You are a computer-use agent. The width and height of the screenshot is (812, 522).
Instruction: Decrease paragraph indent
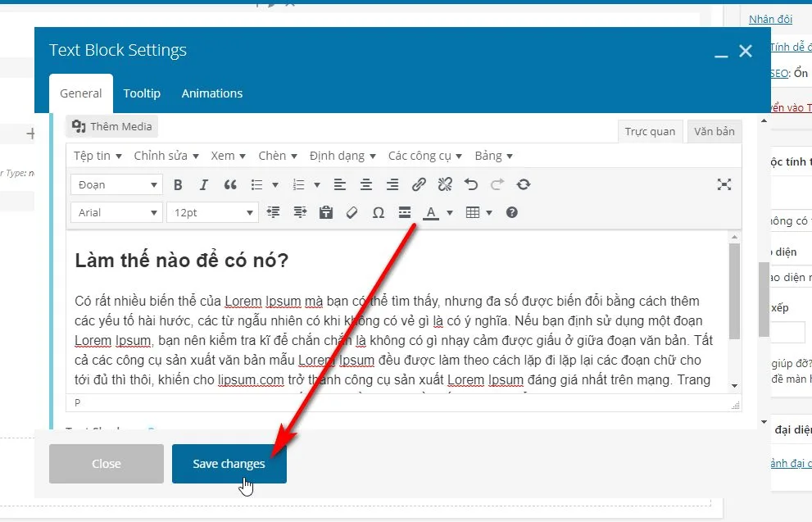pyautogui.click(x=273, y=212)
